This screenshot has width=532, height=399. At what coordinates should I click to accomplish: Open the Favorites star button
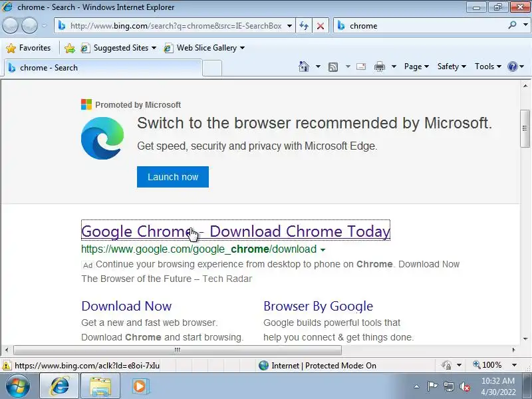coord(28,48)
